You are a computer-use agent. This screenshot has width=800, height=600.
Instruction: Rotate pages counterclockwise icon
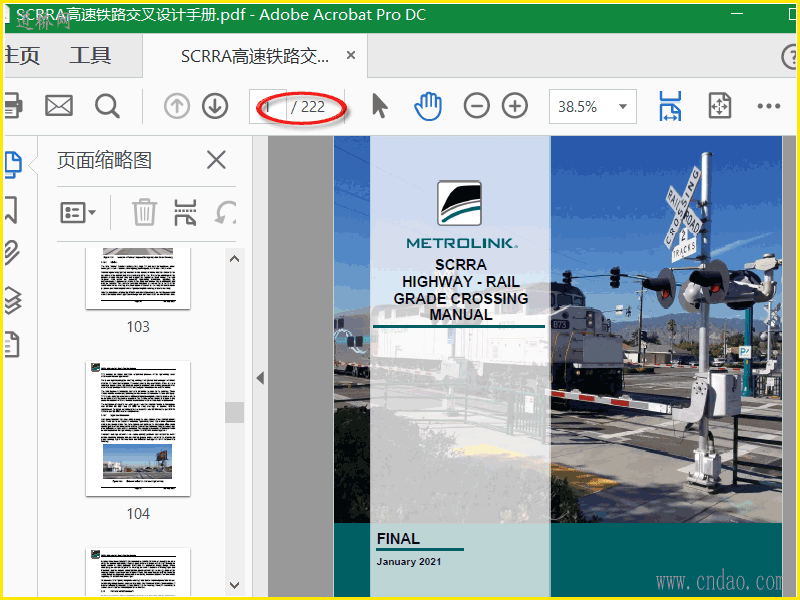pos(225,212)
